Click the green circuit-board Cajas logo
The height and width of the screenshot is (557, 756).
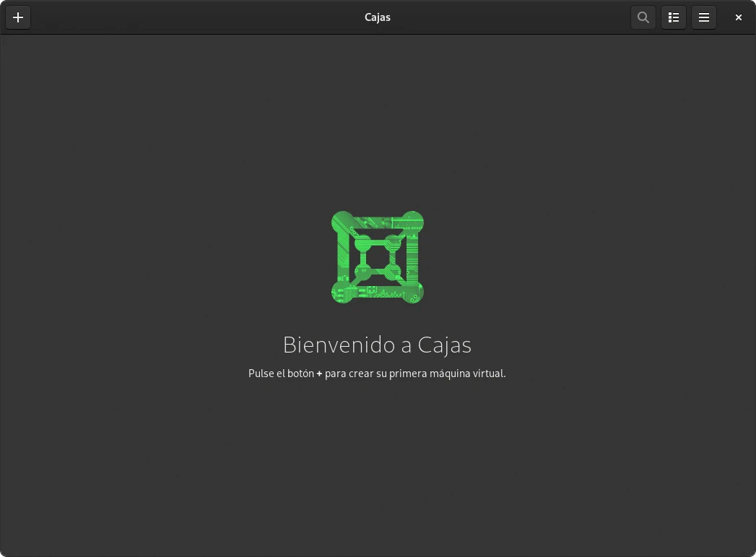click(x=377, y=257)
